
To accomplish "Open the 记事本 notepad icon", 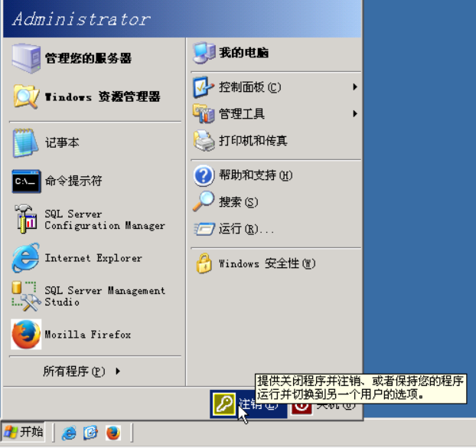I will [25, 142].
